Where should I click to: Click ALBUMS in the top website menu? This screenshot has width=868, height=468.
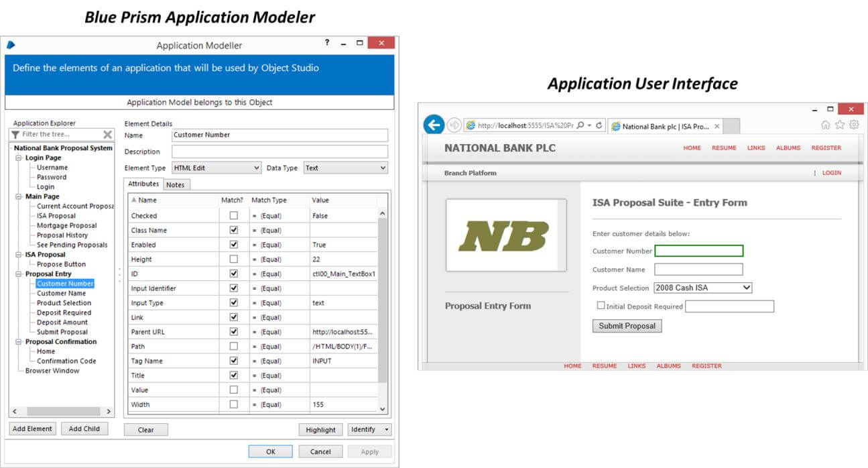pos(788,148)
